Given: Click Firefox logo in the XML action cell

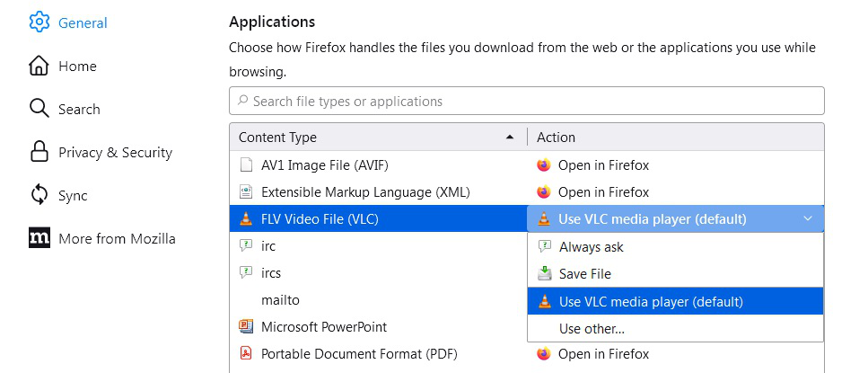Looking at the screenshot, I should point(544,191).
